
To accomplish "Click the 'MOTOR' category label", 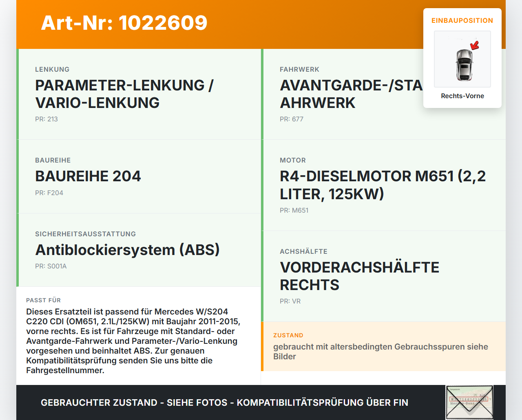I will (293, 160).
